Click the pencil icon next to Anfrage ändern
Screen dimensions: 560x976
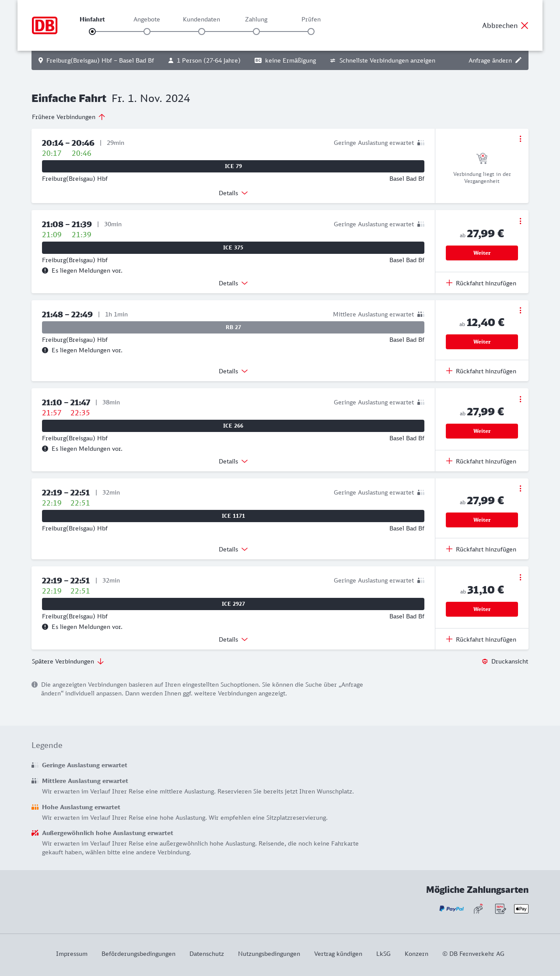pos(518,60)
